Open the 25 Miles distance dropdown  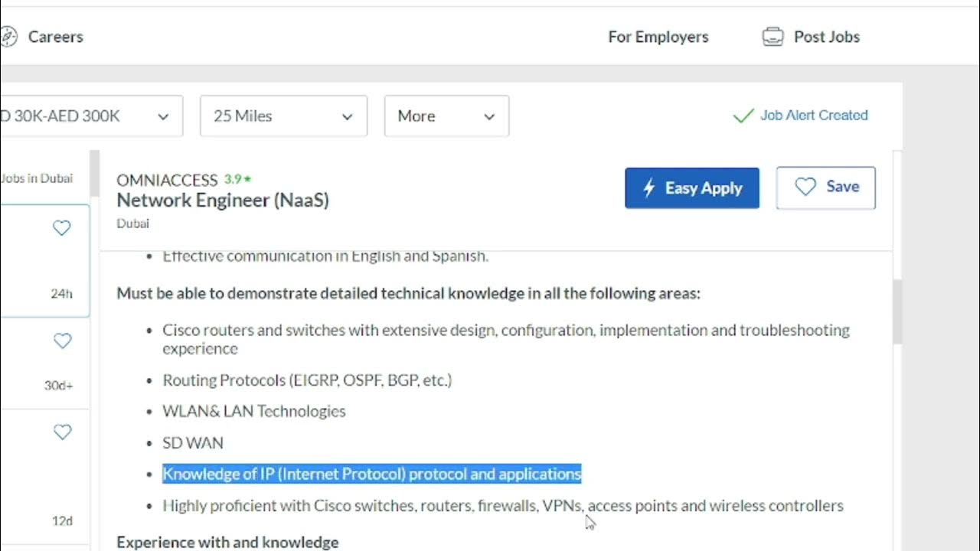[x=283, y=116]
